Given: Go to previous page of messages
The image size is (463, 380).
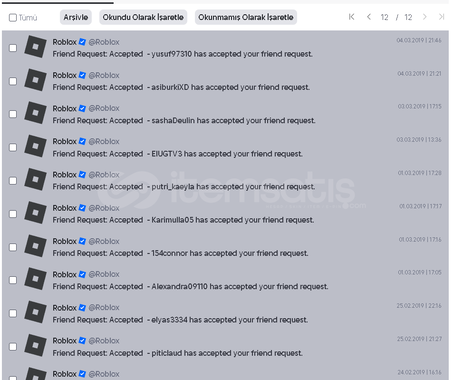Looking at the screenshot, I should (x=369, y=17).
